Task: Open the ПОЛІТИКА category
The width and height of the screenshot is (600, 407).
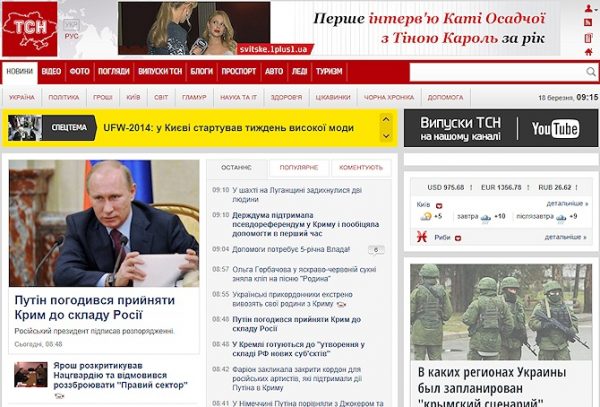Action: click(64, 97)
